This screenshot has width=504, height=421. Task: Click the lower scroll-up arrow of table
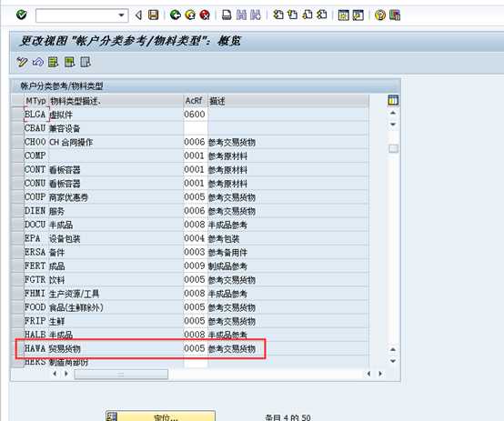393,349
